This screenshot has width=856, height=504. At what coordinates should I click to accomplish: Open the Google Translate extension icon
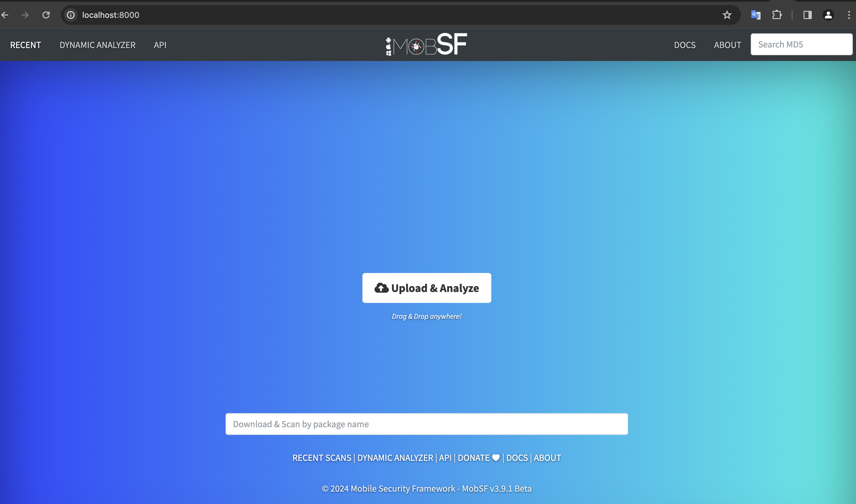(755, 15)
